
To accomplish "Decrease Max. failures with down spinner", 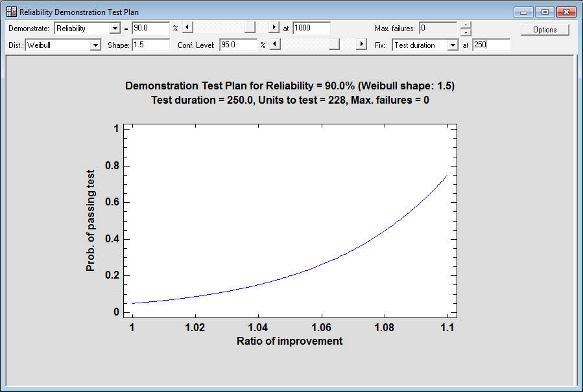I will (465, 32).
